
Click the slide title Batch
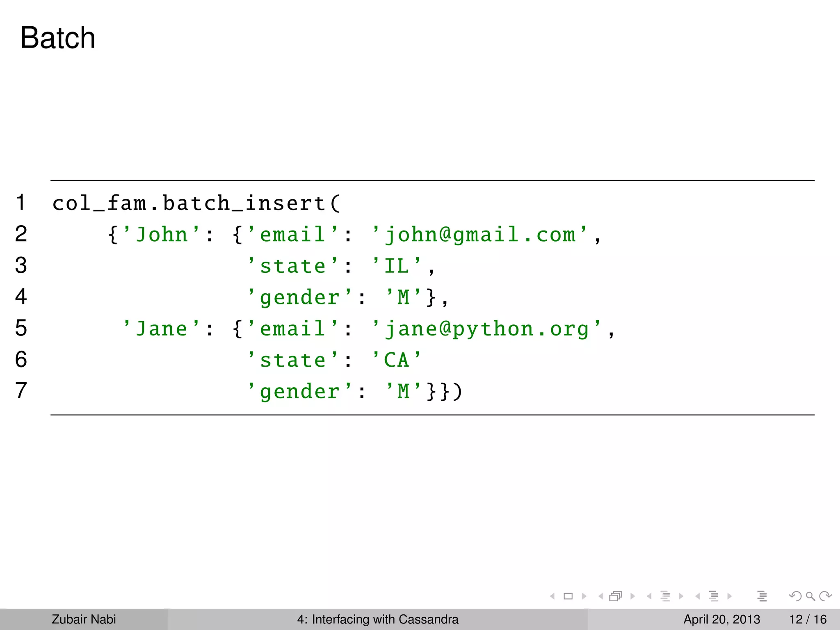coord(58,38)
